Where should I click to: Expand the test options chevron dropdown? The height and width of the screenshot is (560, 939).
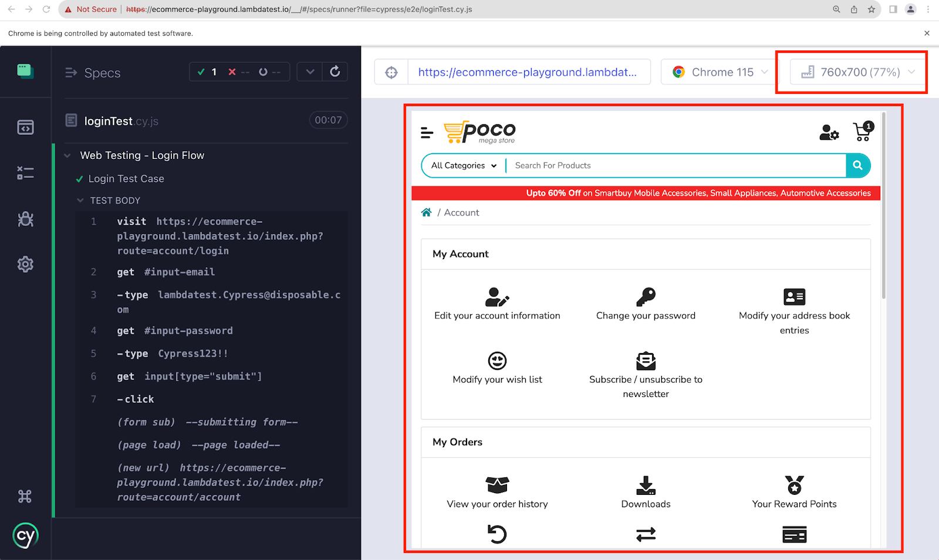[310, 72]
